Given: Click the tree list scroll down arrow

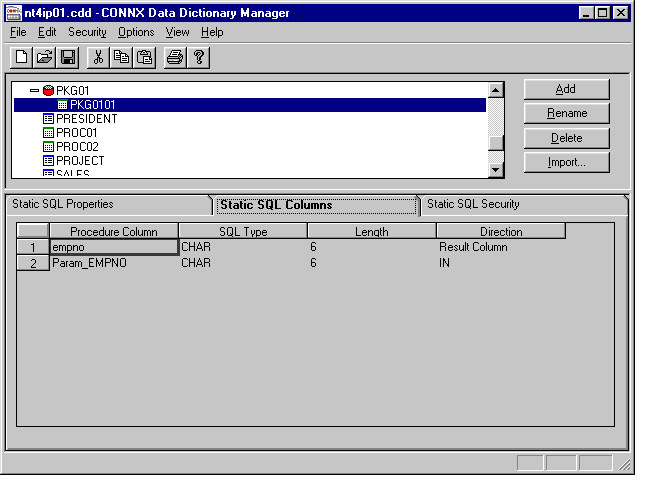Looking at the screenshot, I should [496, 170].
